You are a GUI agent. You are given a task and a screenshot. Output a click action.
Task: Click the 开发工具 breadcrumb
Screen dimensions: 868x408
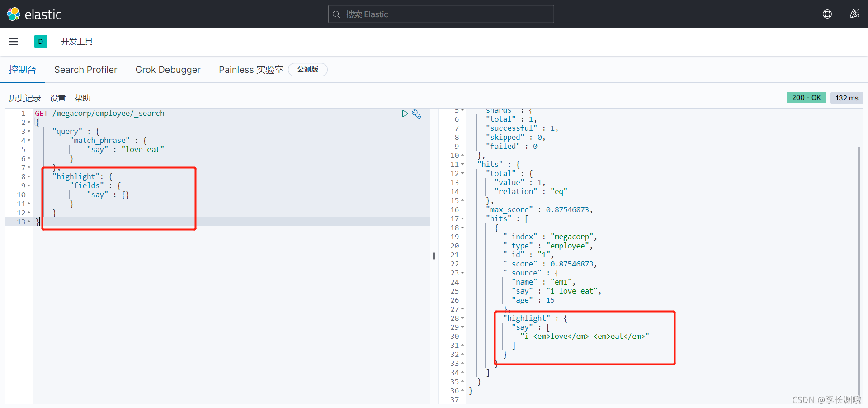tap(77, 42)
